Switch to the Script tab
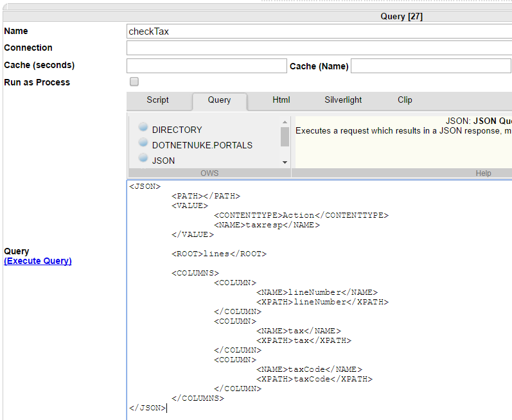This screenshot has height=420, width=512. 157,100
